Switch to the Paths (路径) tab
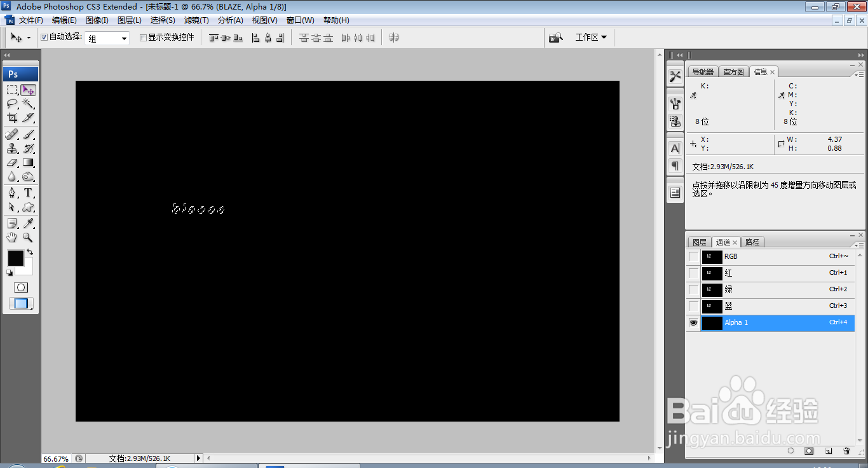The width and height of the screenshot is (868, 468). tap(752, 242)
